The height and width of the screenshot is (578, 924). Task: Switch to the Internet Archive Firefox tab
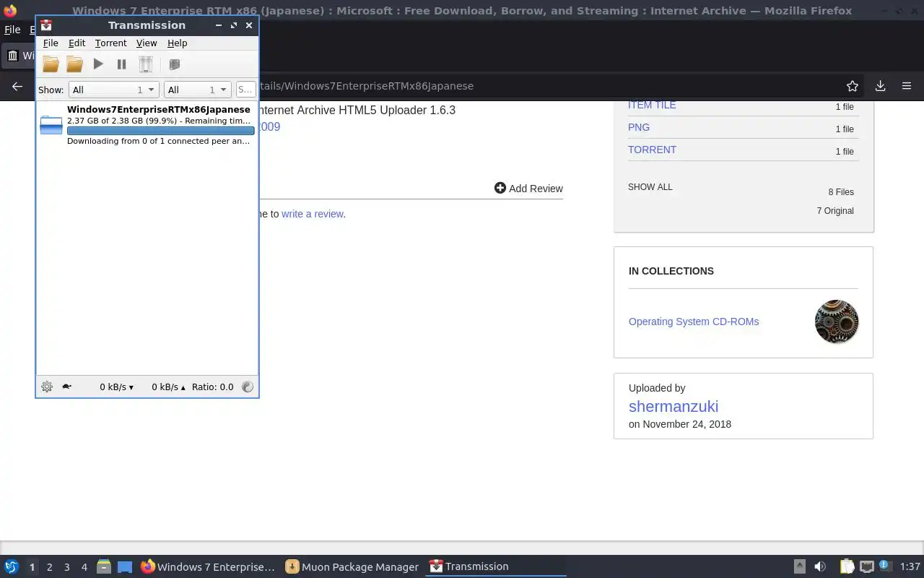[19, 56]
